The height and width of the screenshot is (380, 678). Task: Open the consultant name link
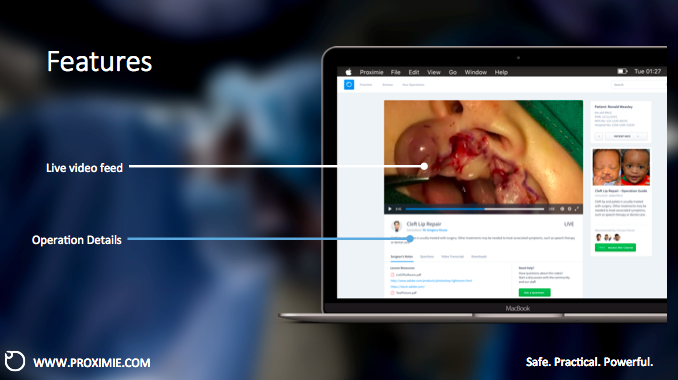435,230
